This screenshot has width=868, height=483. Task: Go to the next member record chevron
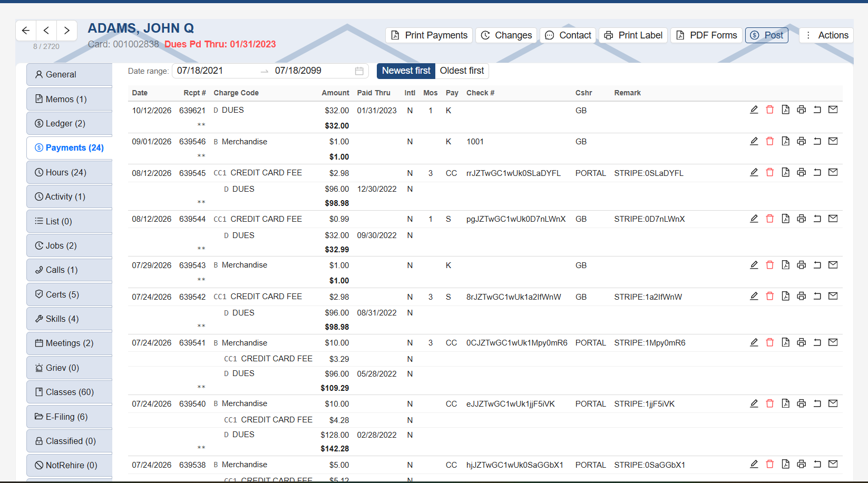(67, 31)
